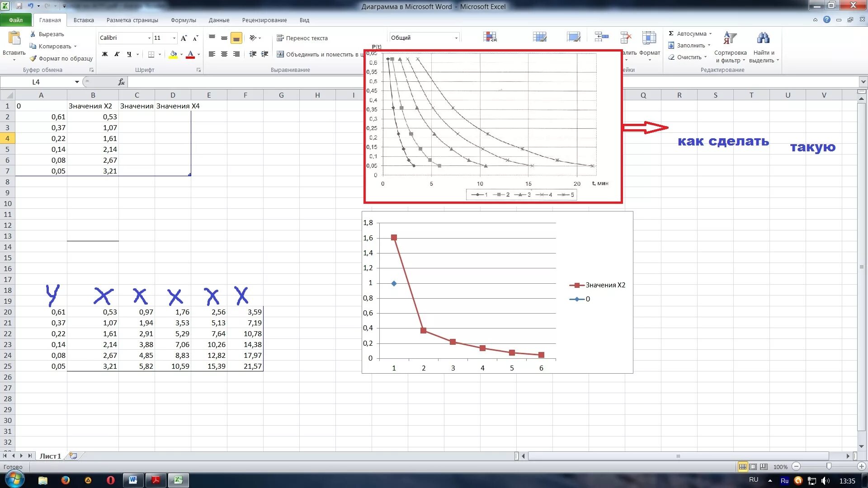Select the Лист1 sheet tab

[50, 456]
